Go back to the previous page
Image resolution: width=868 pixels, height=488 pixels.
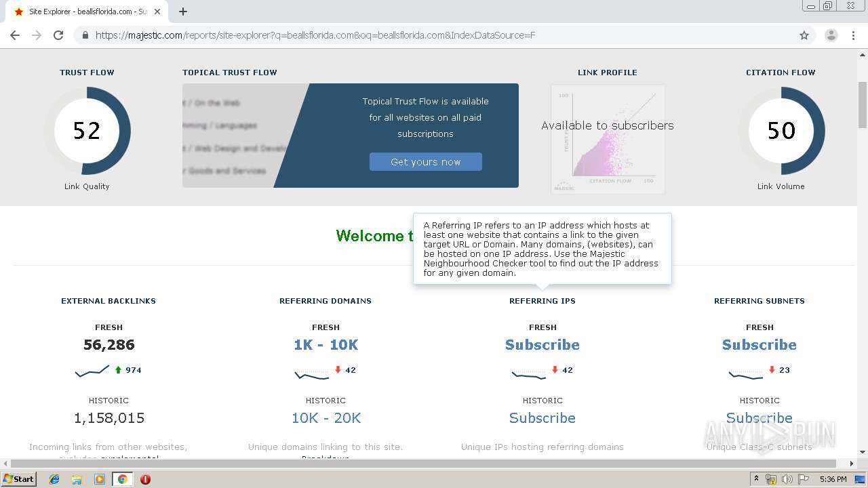15,35
